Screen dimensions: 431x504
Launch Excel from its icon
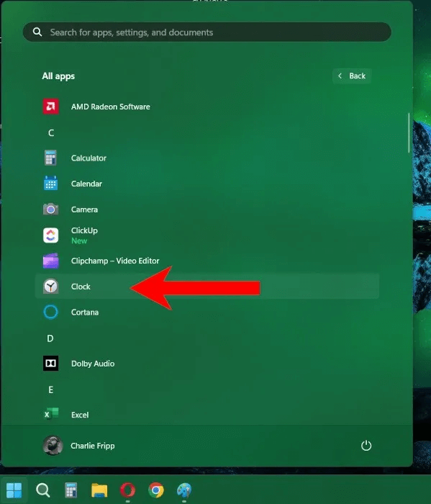tap(51, 414)
